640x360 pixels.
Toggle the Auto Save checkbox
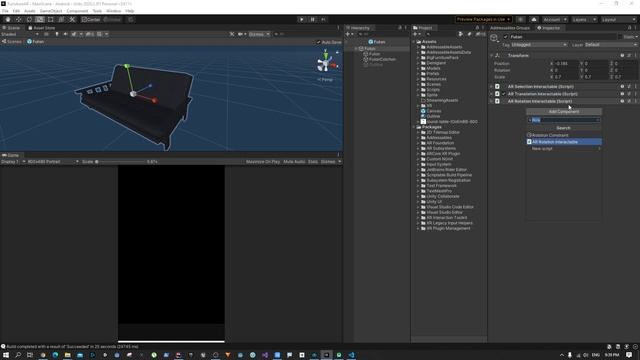pos(319,42)
